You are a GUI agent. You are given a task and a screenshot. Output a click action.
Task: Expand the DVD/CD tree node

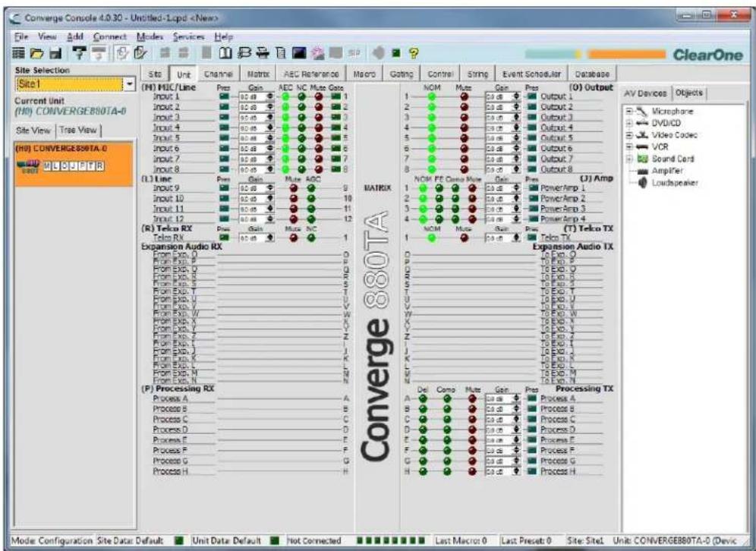629,124
